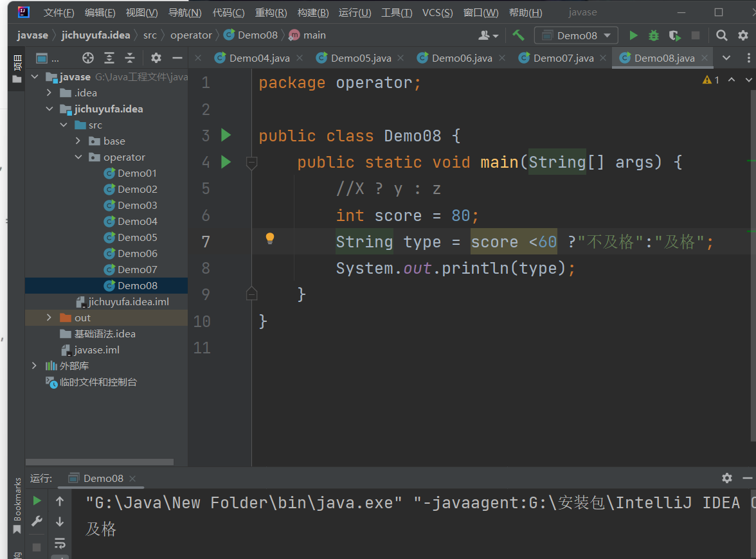Toggle soft-wrap in the Run console
756x559 pixels.
(60, 542)
